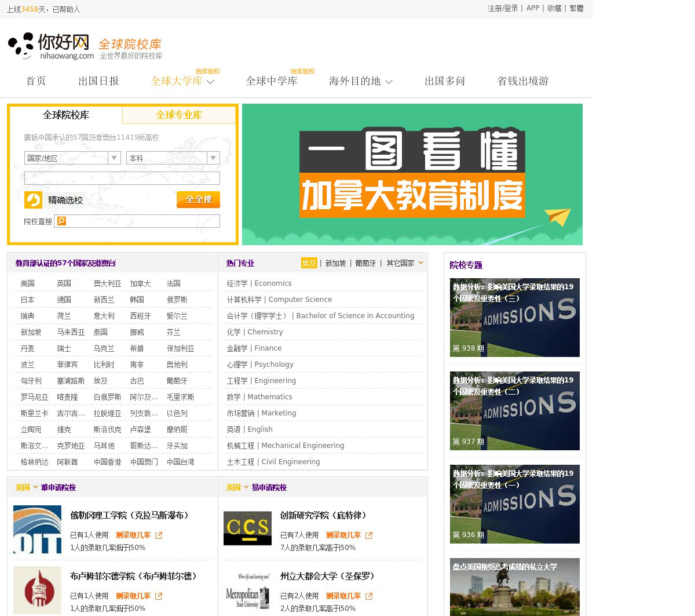Open 出国日报 in the navigation bar
The height and width of the screenshot is (616, 695).
(98, 81)
